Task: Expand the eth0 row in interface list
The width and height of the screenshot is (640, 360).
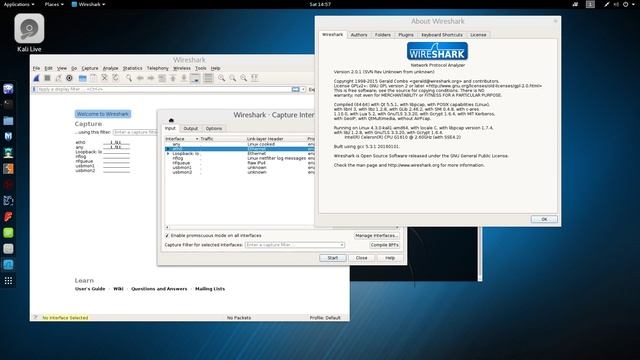Action: coord(167,149)
